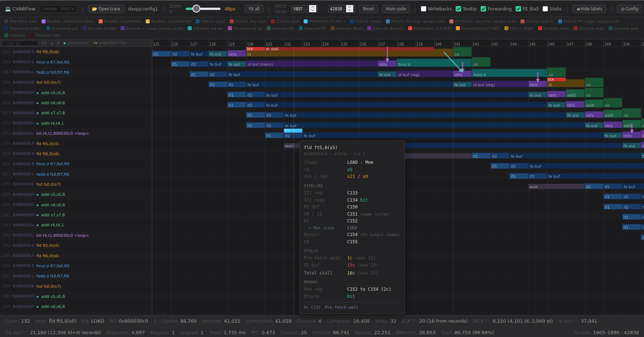Image resolution: width=644 pixels, height=337 pixels.
Task: Click the compressed instruction marker icon
Action: pyautogui.click(x=65, y=43)
